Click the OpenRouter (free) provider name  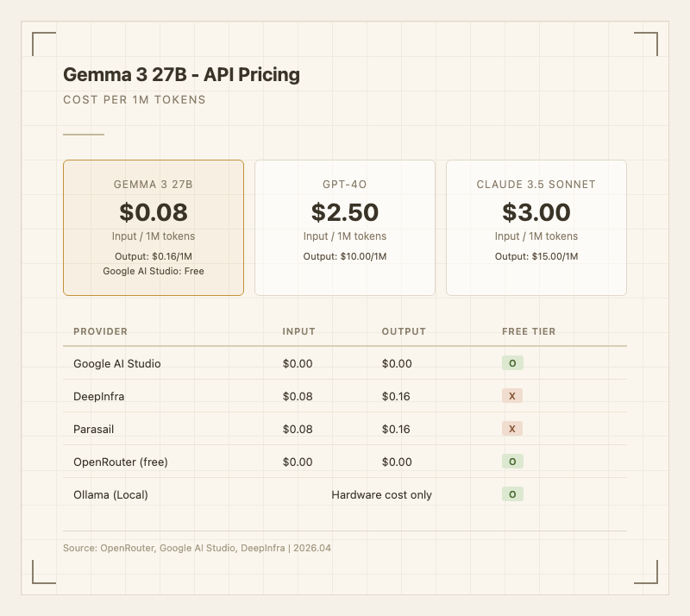121,462
